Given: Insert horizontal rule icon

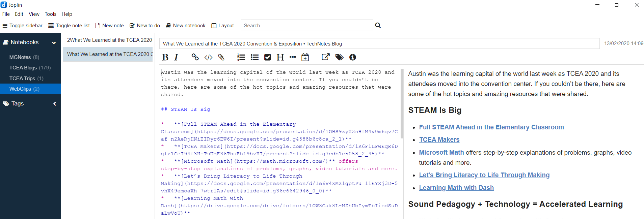Looking at the screenshot, I should pyautogui.click(x=293, y=57).
